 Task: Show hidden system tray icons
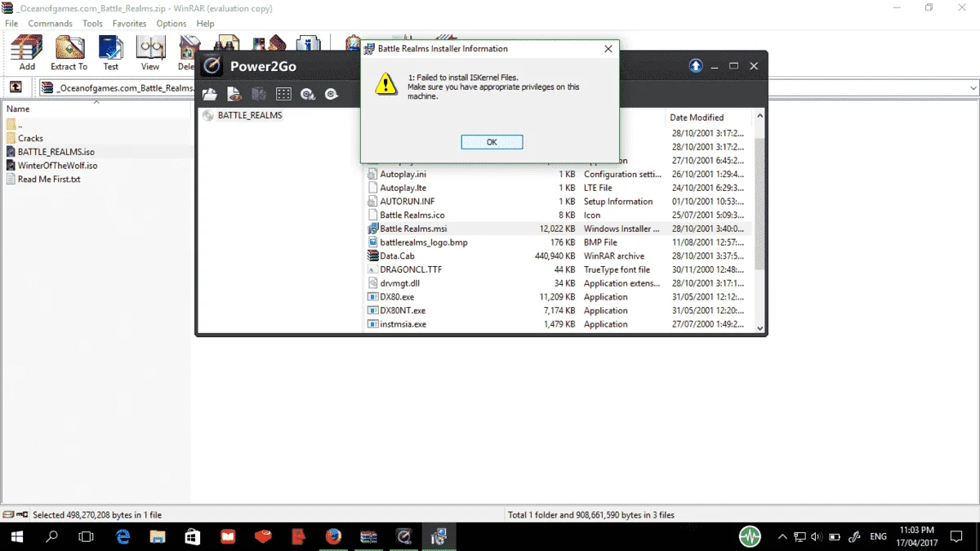(x=782, y=536)
